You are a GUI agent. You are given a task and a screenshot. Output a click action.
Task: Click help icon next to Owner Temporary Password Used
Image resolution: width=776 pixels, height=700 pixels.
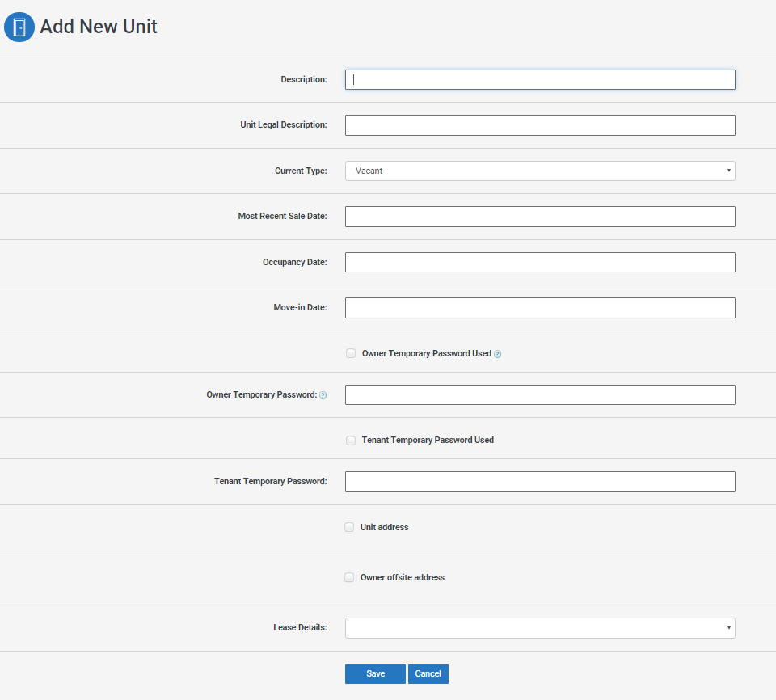(497, 354)
